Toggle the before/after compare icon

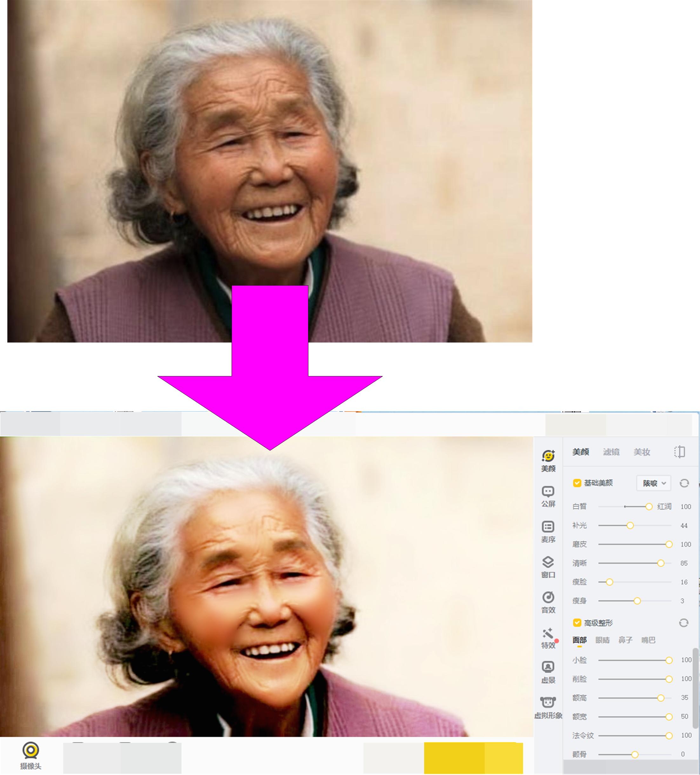tap(680, 452)
